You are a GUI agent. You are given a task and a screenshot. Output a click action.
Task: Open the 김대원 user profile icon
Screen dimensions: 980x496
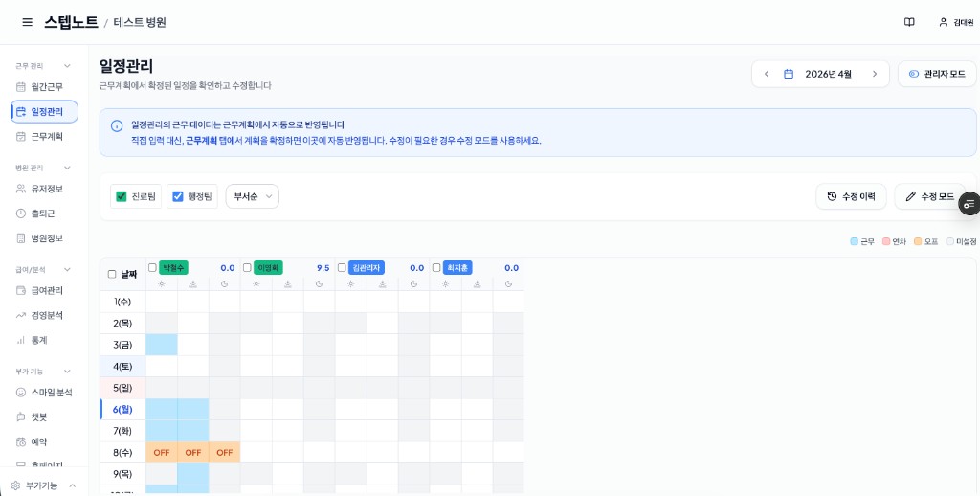943,23
